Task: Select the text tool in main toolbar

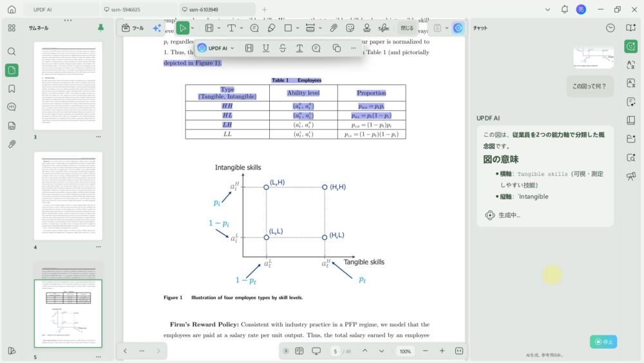Action: 231,28
